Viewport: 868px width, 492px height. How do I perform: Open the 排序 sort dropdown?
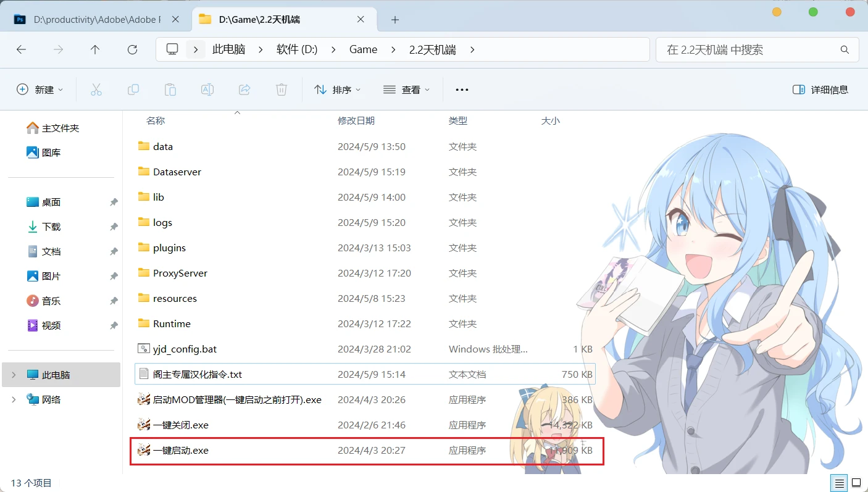point(338,90)
